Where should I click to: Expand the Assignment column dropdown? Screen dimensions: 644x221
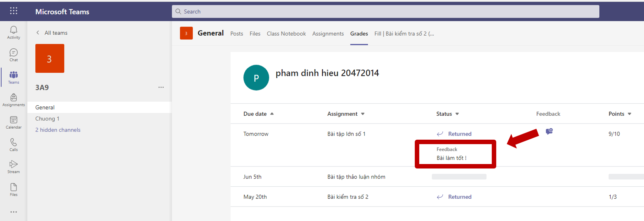[x=363, y=114]
